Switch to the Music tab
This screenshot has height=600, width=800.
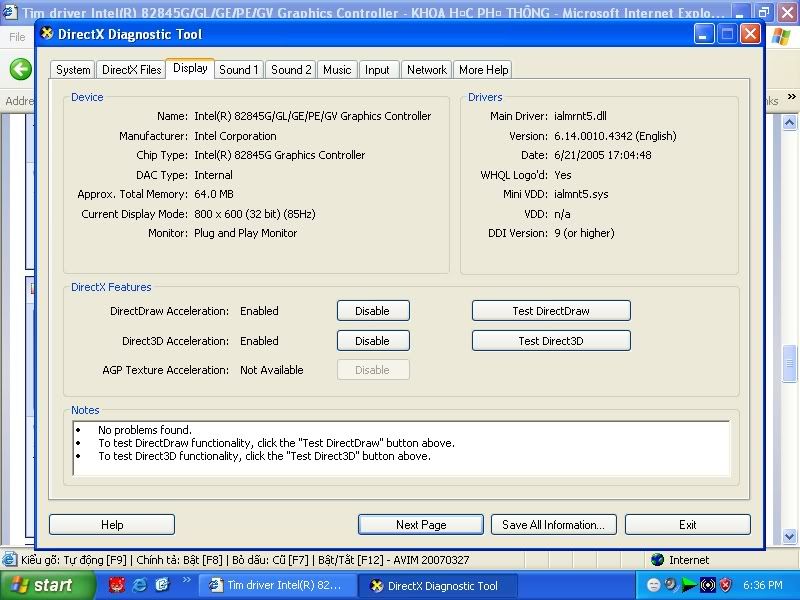[337, 70]
